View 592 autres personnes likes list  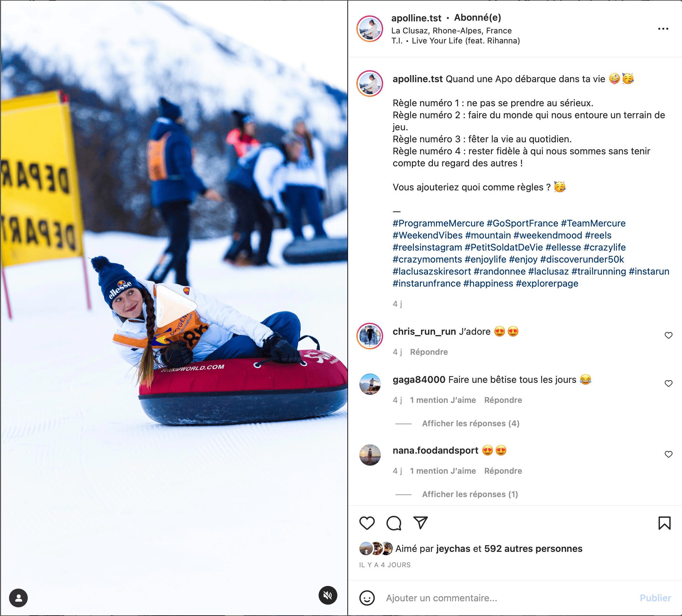coord(533,549)
